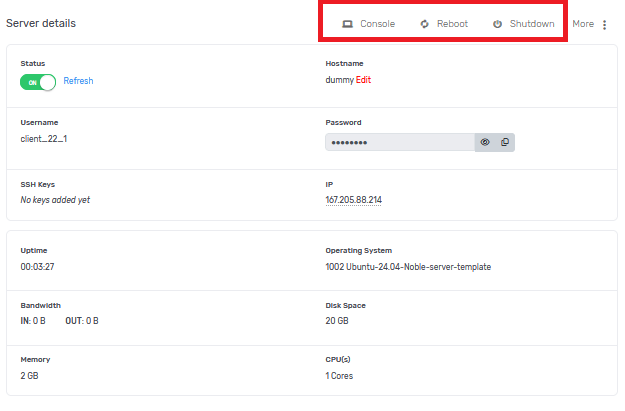This screenshot has width=625, height=411.
Task: Click the Ubuntu-24.04 operating system text
Action: pos(408,267)
